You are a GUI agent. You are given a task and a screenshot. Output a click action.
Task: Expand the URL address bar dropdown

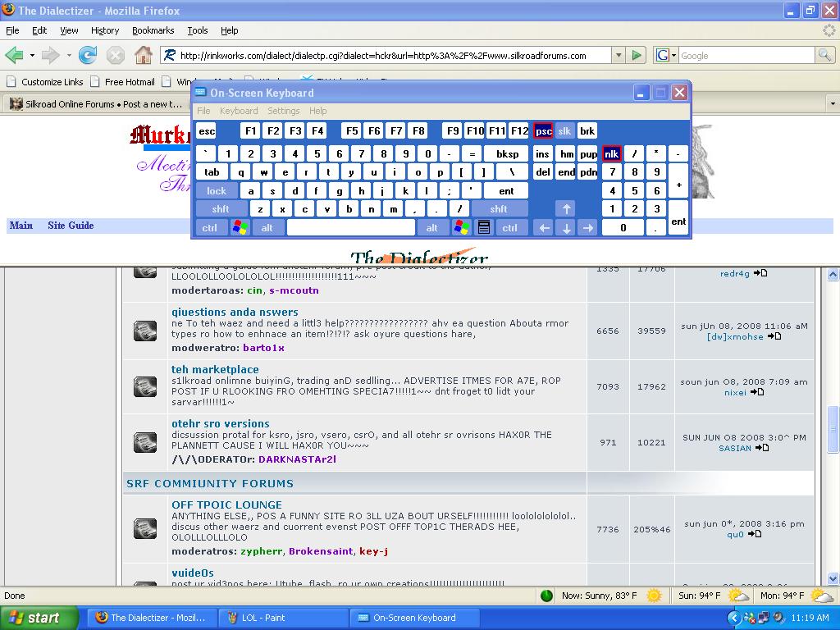pyautogui.click(x=619, y=56)
